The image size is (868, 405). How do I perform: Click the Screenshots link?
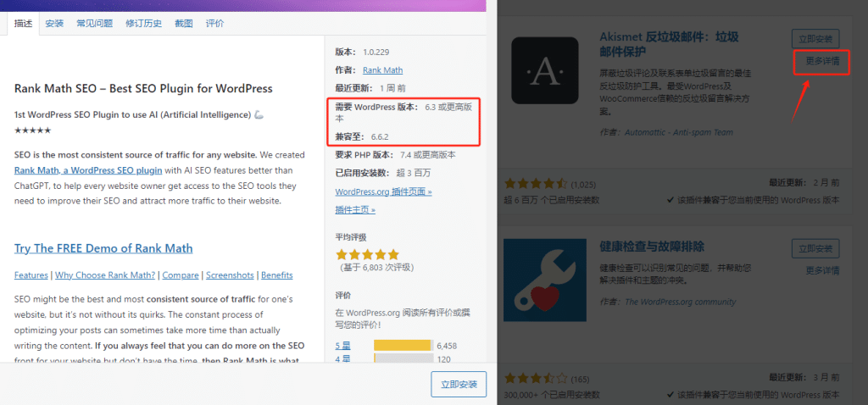pyautogui.click(x=230, y=275)
